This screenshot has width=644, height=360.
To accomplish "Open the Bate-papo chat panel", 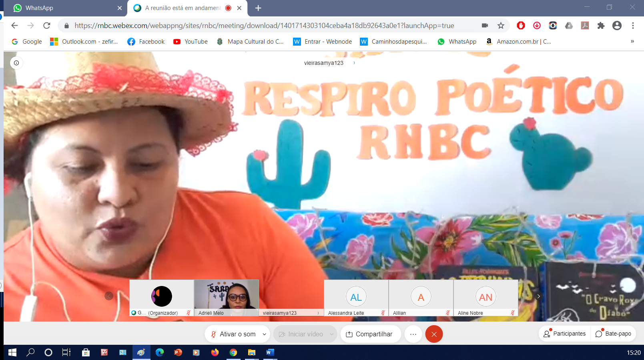I will pyautogui.click(x=613, y=334).
